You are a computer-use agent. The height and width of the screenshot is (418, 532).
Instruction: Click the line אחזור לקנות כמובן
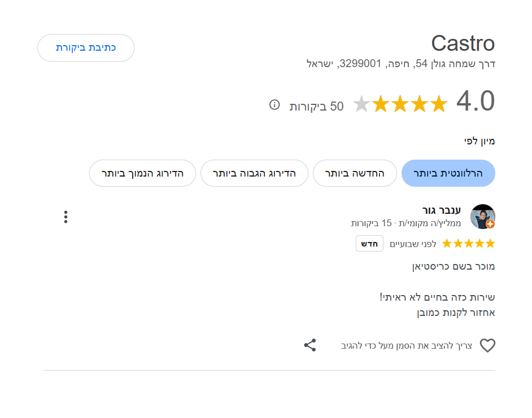coord(456,313)
